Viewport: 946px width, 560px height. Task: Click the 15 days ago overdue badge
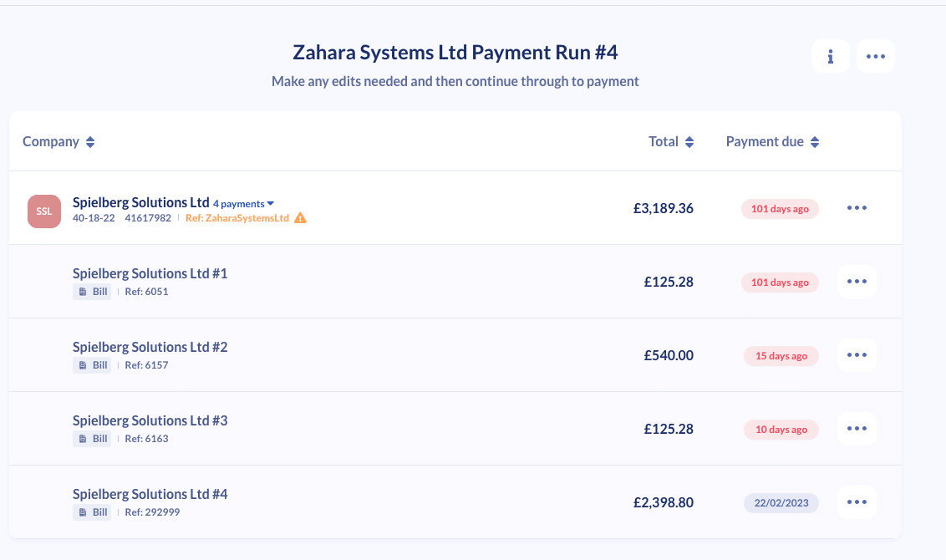(x=781, y=355)
